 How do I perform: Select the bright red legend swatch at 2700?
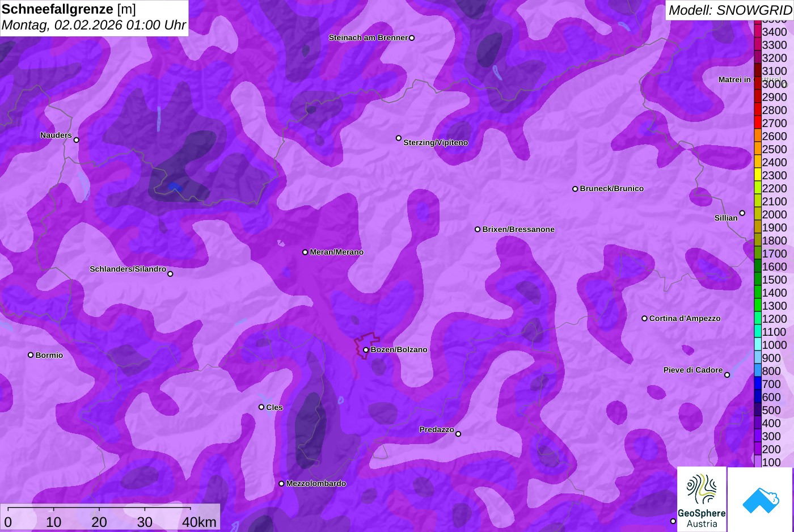(758, 123)
